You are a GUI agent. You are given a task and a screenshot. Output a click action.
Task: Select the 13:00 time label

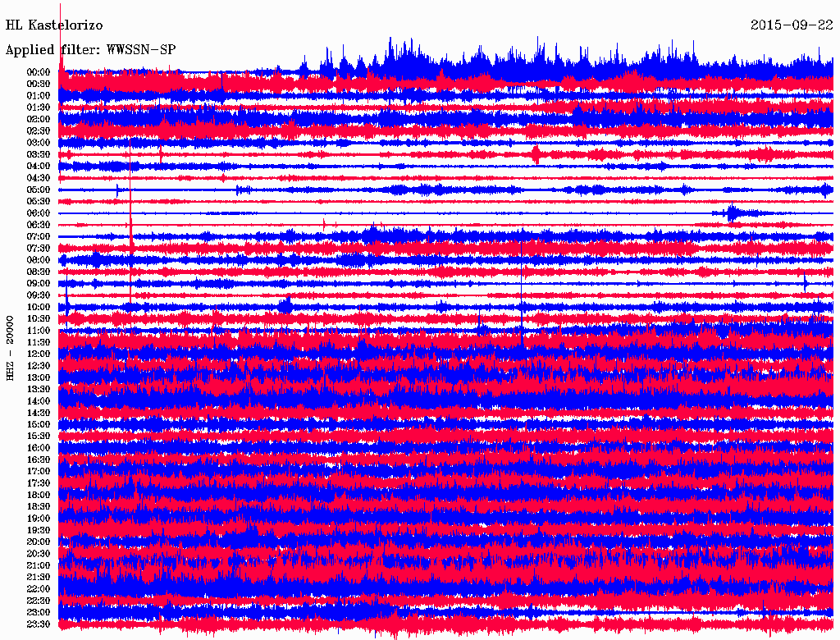coord(39,377)
